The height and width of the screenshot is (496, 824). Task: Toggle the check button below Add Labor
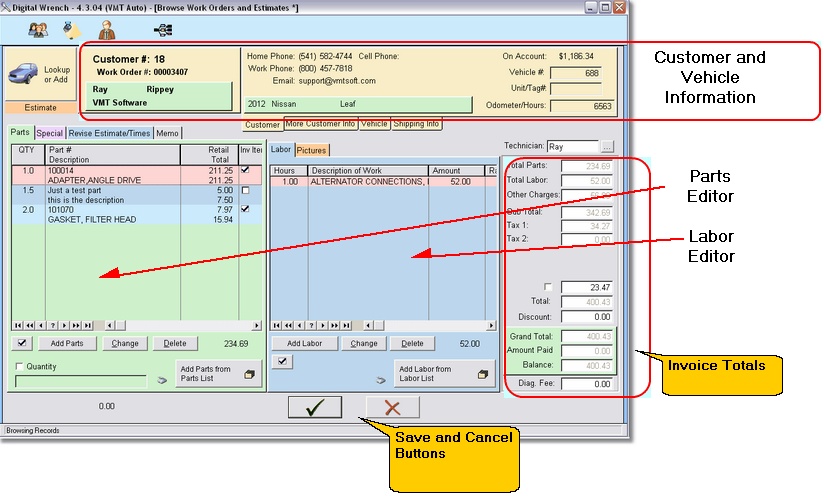click(x=282, y=361)
